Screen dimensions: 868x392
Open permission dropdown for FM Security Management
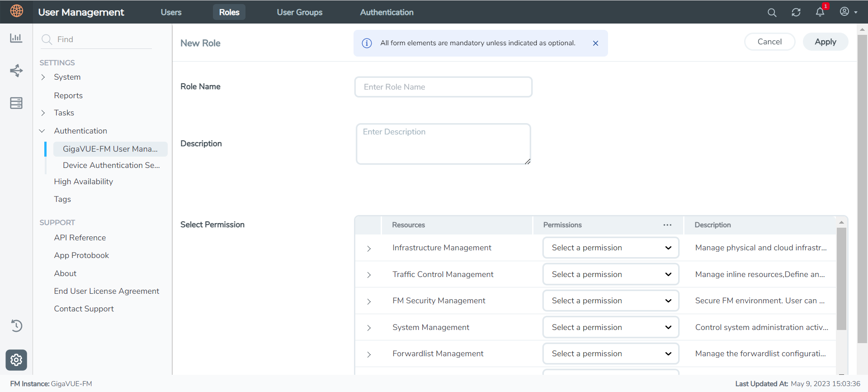pos(610,301)
